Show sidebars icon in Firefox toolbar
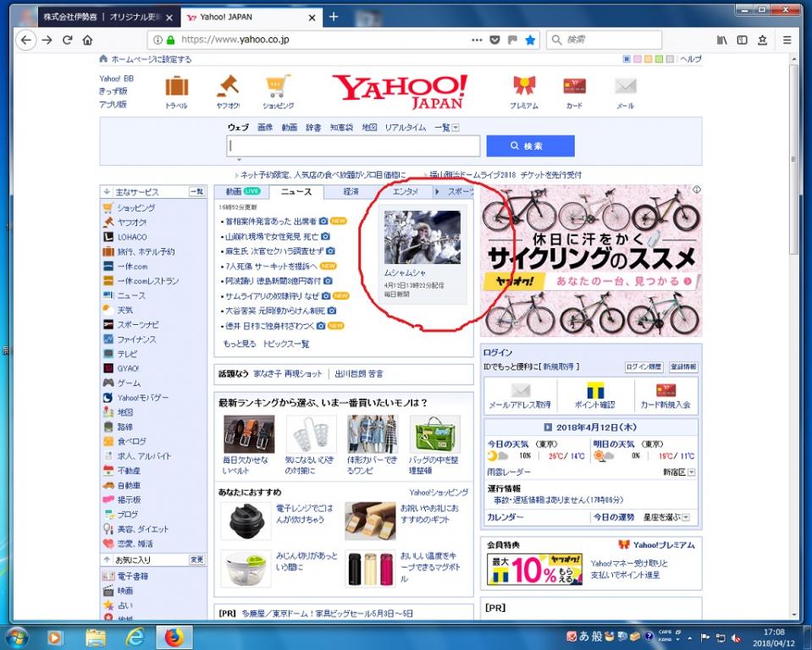Viewport: 812px width, 650px height. point(742,40)
